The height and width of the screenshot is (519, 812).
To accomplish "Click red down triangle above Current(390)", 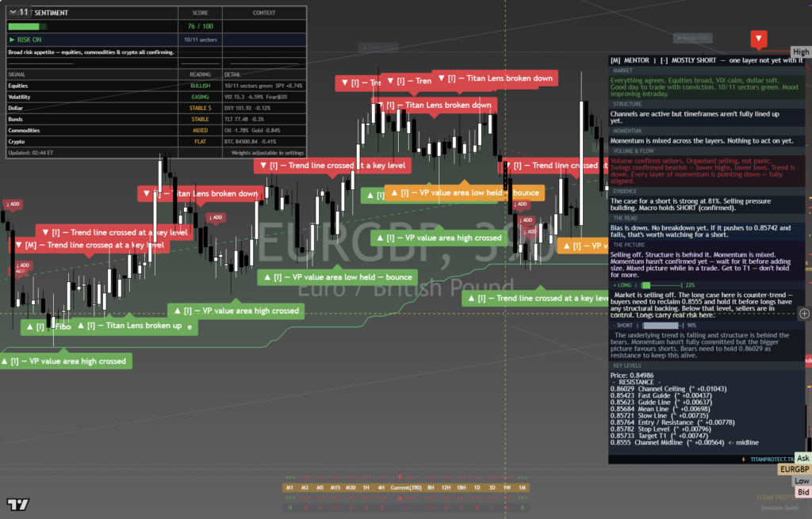I will [400, 478].
